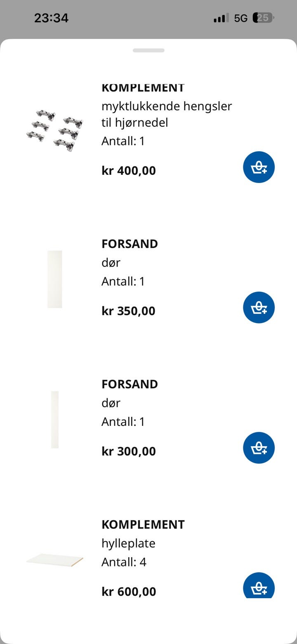Open the first FORSAND product title
The width and height of the screenshot is (297, 644).
[130, 244]
